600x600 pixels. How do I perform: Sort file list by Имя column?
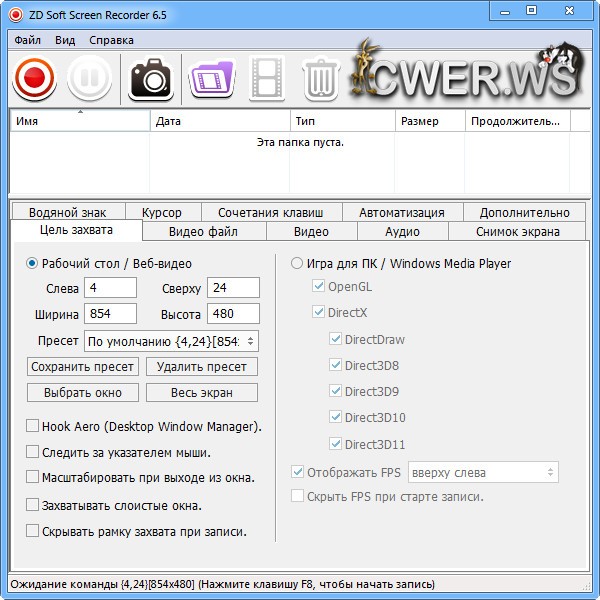[80, 121]
